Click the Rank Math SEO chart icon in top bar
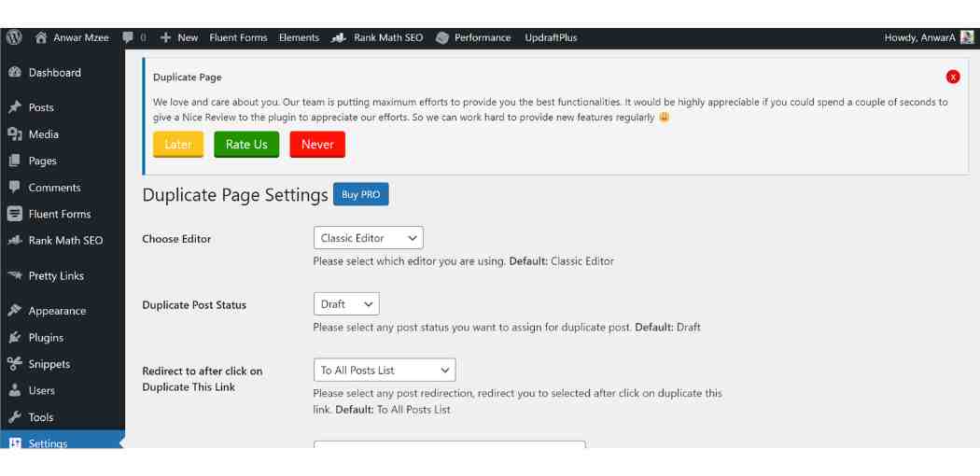The width and height of the screenshot is (980, 476). (x=338, y=38)
